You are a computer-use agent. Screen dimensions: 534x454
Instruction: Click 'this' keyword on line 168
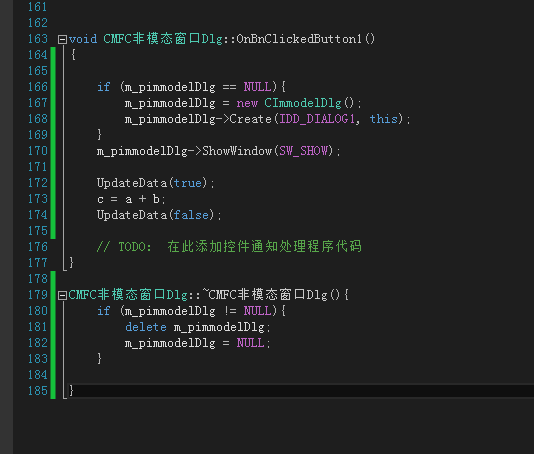click(x=384, y=119)
